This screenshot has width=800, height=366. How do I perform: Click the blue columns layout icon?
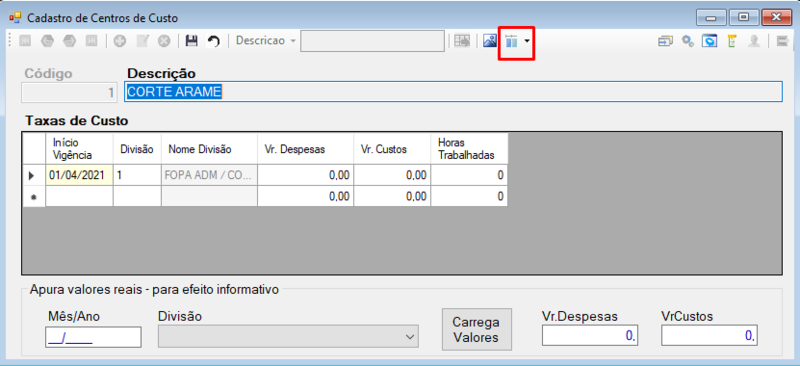pyautogui.click(x=511, y=41)
